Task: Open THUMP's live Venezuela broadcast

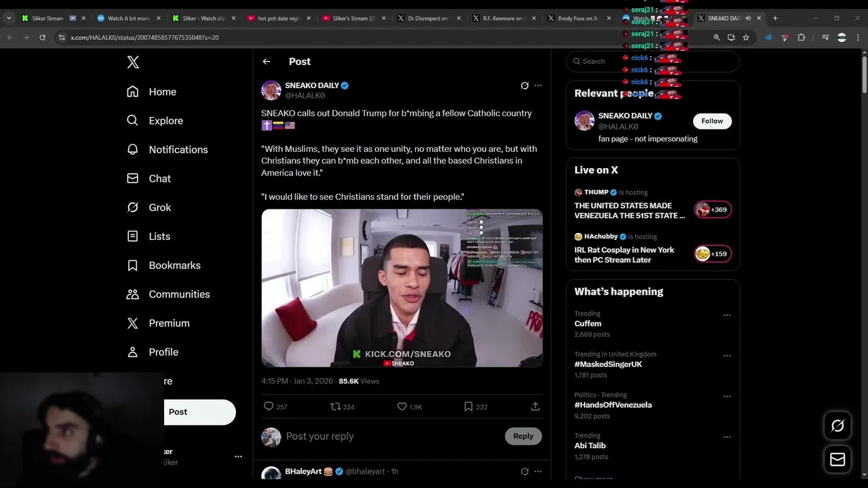Action: pos(629,210)
